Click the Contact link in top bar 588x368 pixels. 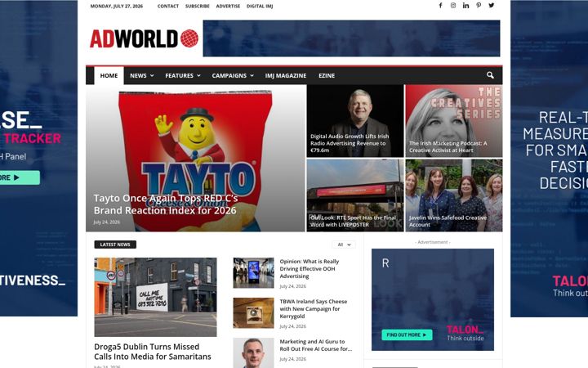[x=168, y=6]
